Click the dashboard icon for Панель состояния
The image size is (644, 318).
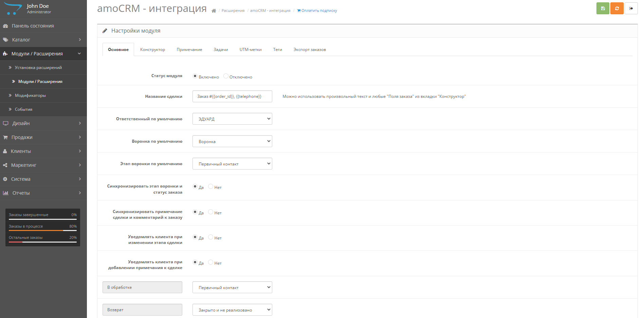pos(5,26)
